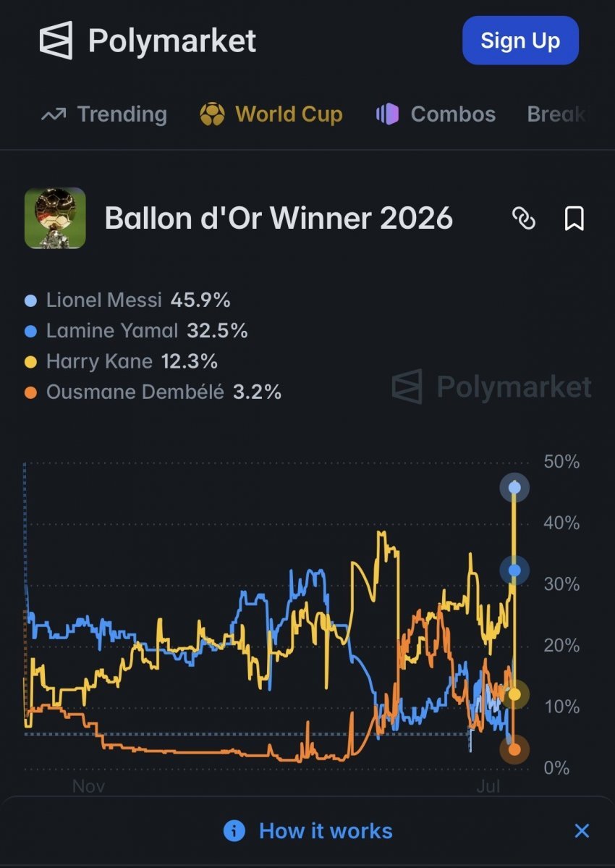Click the Polymarket logo icon
Screen dimensions: 615x868
click(x=56, y=41)
